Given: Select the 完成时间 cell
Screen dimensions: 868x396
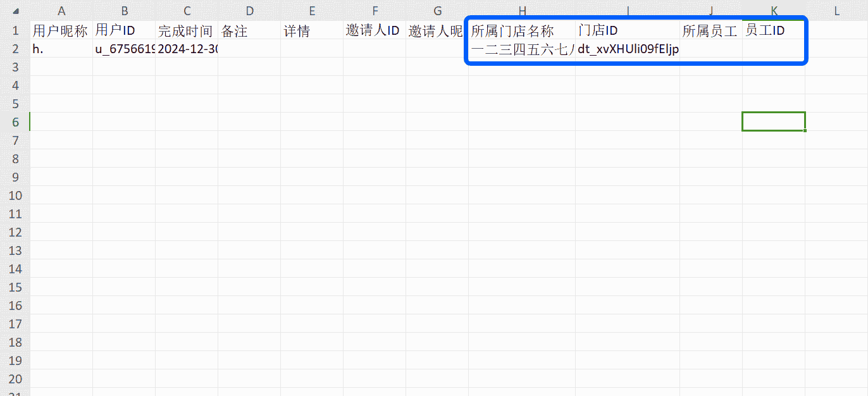Looking at the screenshot, I should click(x=187, y=30).
